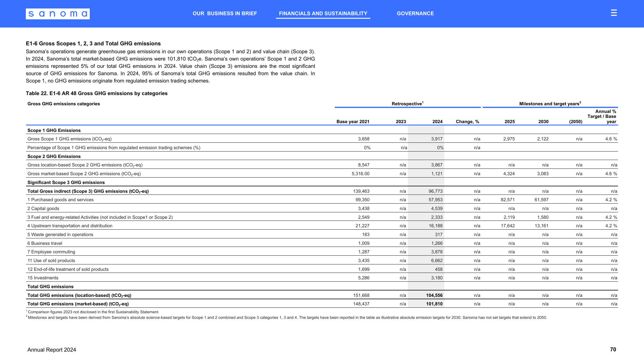
Task: Click location-based total 104,556
Action: point(434,295)
